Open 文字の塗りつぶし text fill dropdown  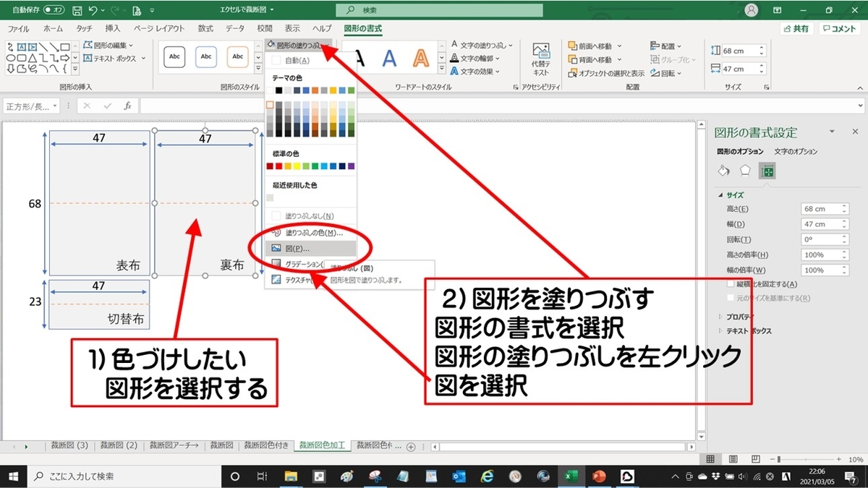point(482,46)
